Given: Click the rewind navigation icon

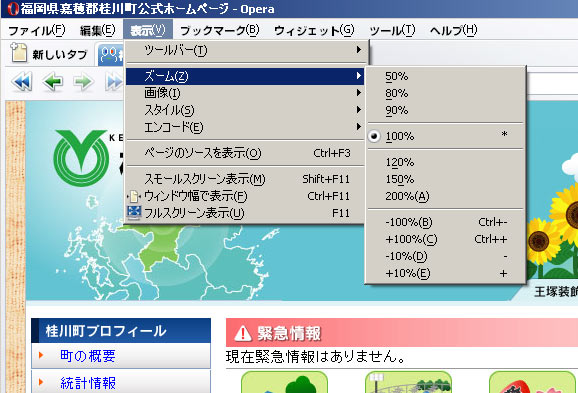Looking at the screenshot, I should 22,81.
